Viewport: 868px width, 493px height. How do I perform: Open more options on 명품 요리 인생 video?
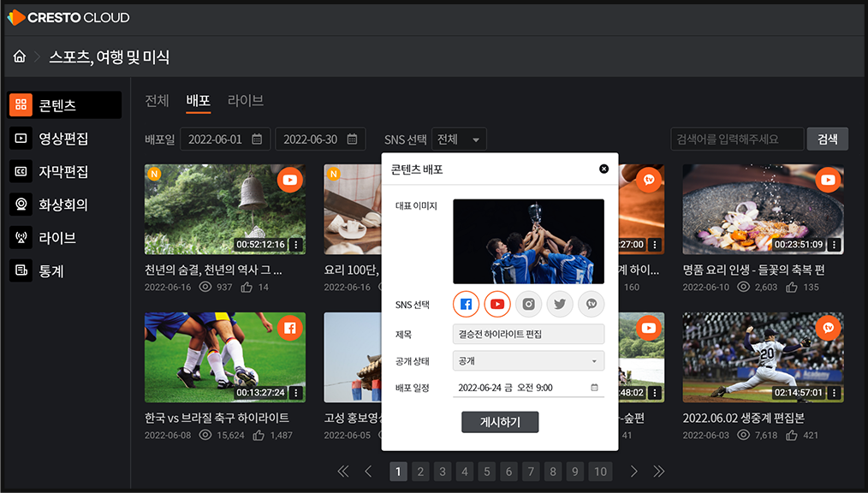(x=835, y=245)
